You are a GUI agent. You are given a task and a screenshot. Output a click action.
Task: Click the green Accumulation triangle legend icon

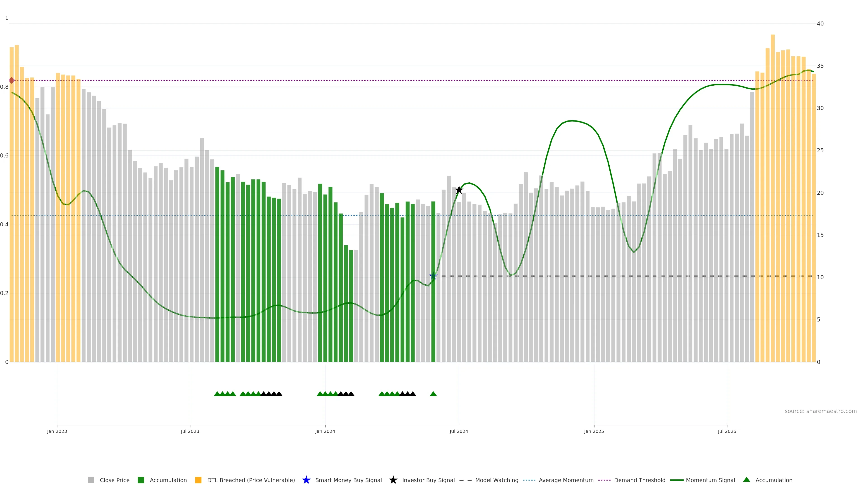(x=746, y=480)
